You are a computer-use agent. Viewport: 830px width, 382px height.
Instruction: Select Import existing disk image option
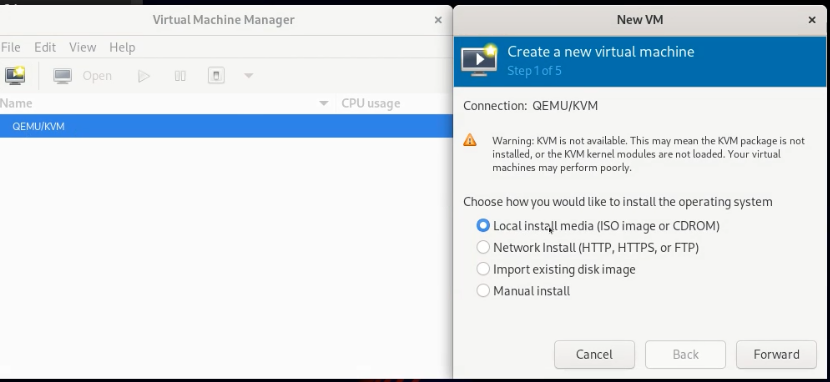pos(556,269)
